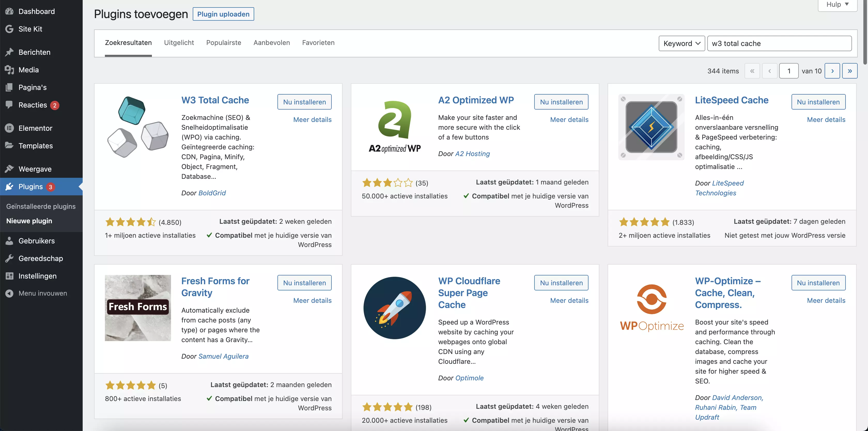
Task: Click the Gebruikers person icon
Action: [9, 241]
